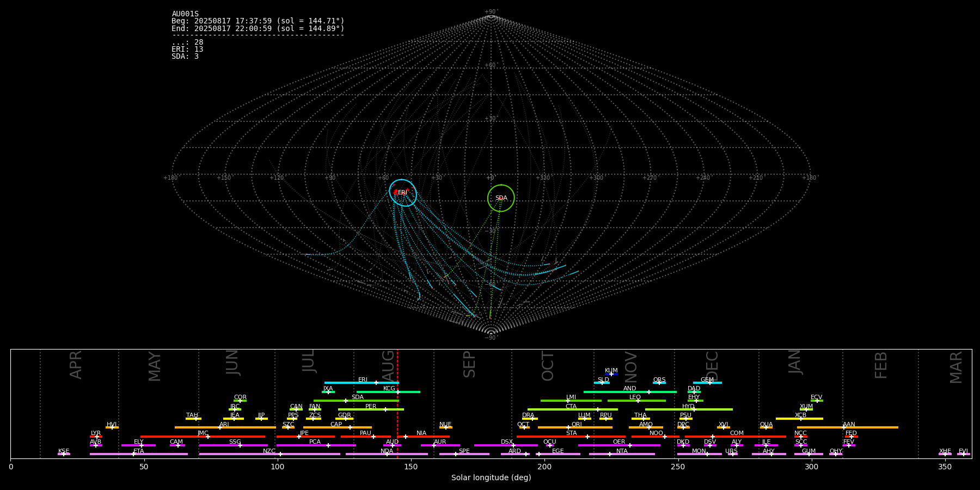Click the KSE shower marker
The image size is (980, 490).
click(64, 454)
